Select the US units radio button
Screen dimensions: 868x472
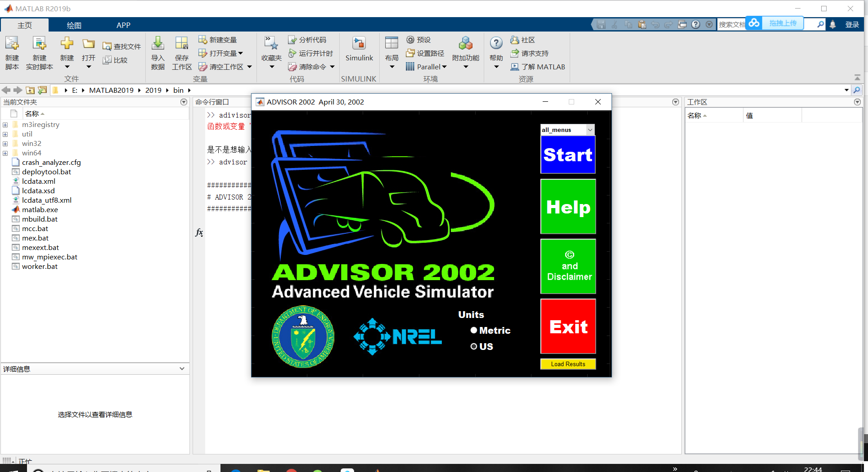tap(473, 346)
